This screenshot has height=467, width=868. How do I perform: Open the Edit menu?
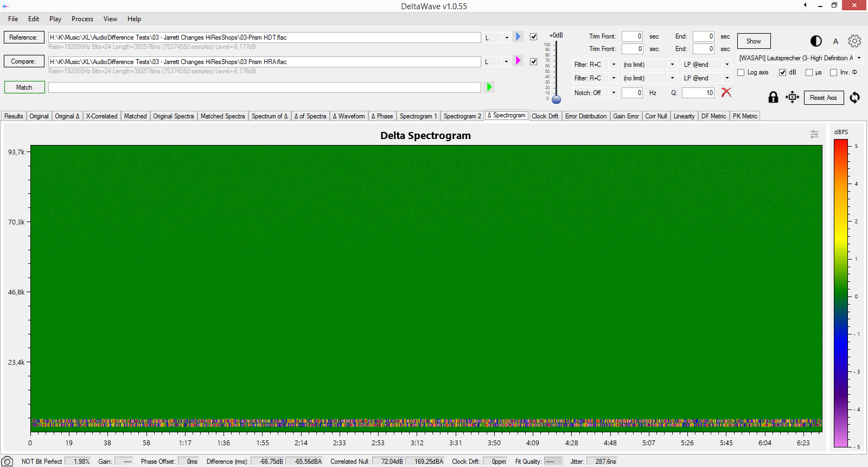pyautogui.click(x=34, y=18)
